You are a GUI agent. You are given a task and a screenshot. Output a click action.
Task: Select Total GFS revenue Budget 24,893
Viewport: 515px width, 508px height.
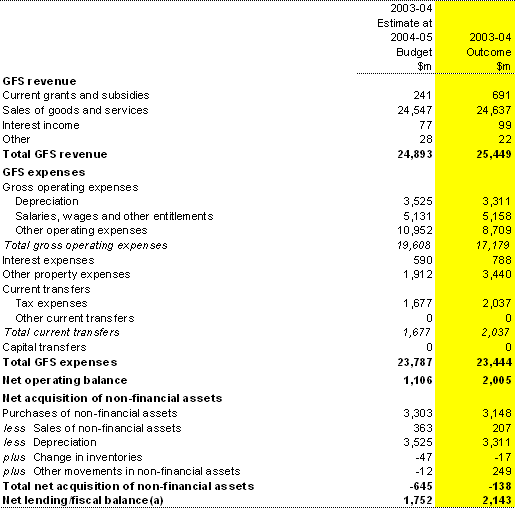415,154
